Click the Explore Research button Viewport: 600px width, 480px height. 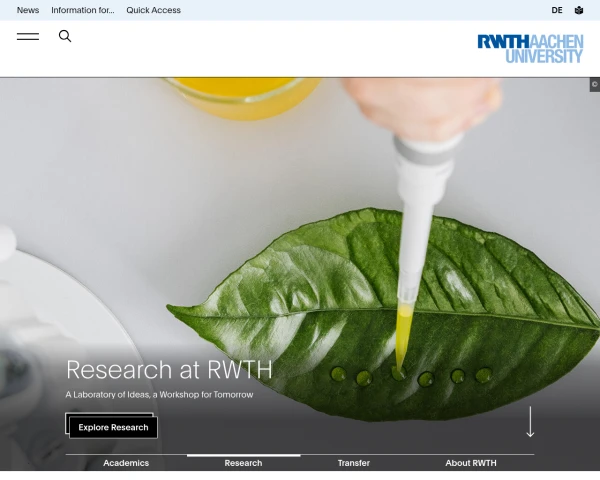coord(113,427)
